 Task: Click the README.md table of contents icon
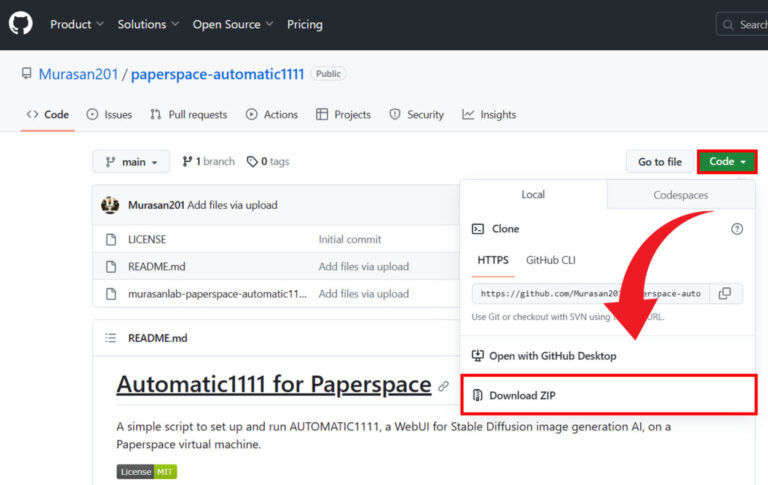click(111, 339)
